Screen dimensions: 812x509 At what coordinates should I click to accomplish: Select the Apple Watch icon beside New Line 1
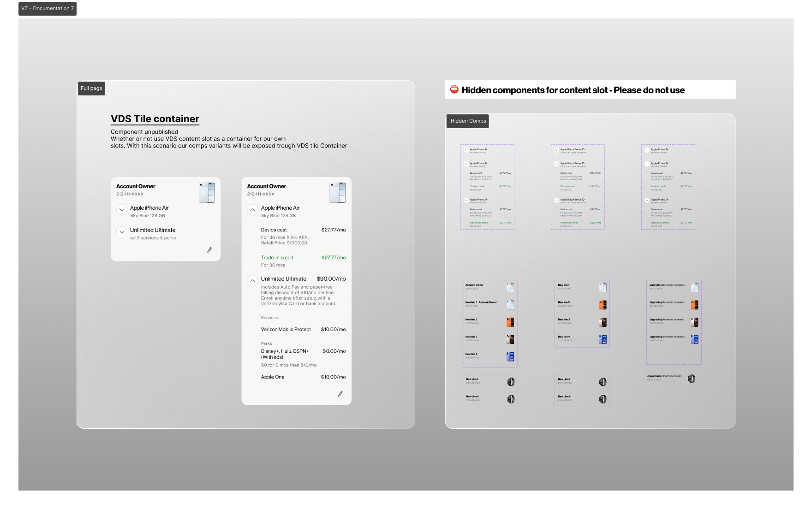(510, 382)
